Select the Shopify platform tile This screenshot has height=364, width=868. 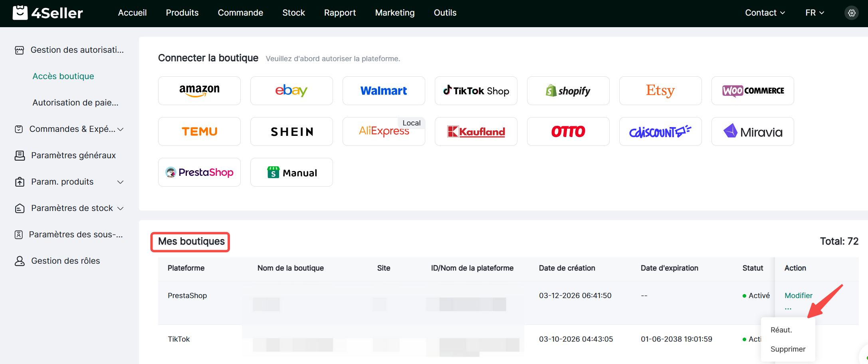[568, 91]
